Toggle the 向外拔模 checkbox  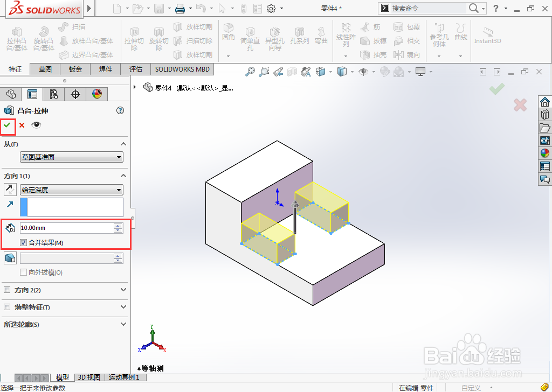(23, 272)
